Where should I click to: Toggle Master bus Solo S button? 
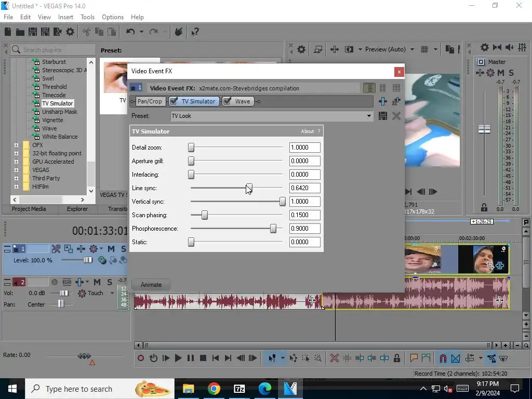tap(511, 73)
